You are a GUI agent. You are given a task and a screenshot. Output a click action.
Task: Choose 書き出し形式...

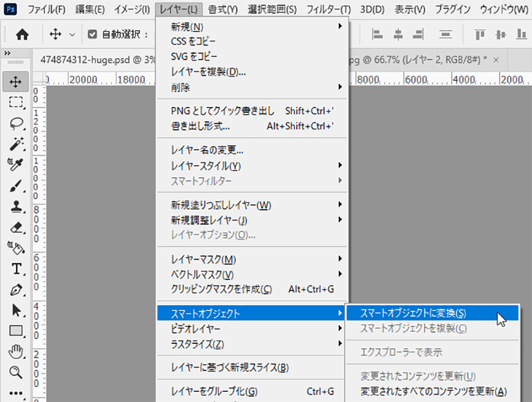point(251,126)
